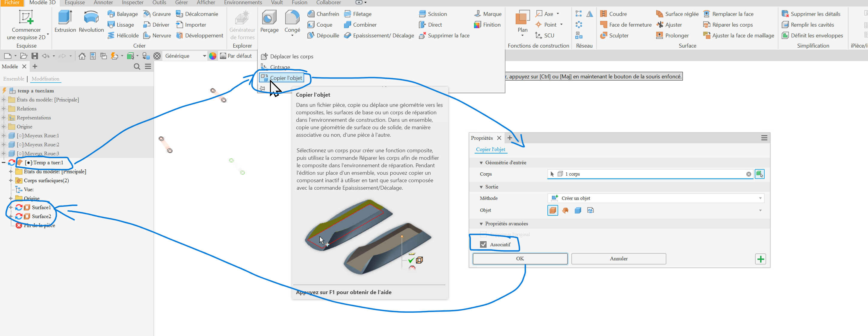This screenshot has height=336, width=868.
Task: Open the Méthode Créer un objet dropdown
Action: tap(656, 198)
